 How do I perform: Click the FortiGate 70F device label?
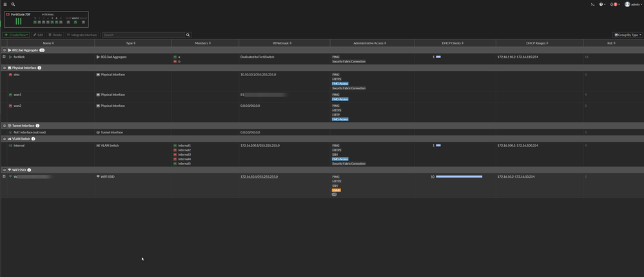click(21, 14)
